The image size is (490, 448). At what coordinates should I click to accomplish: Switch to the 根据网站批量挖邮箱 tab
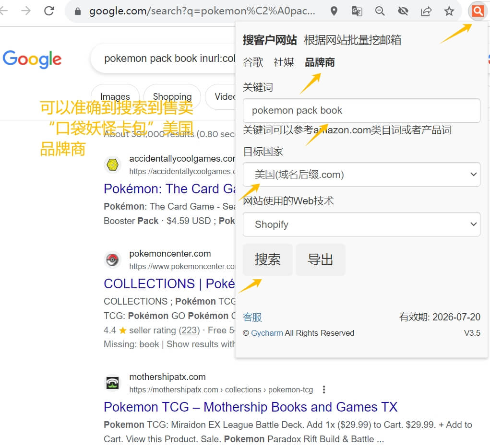coord(352,40)
